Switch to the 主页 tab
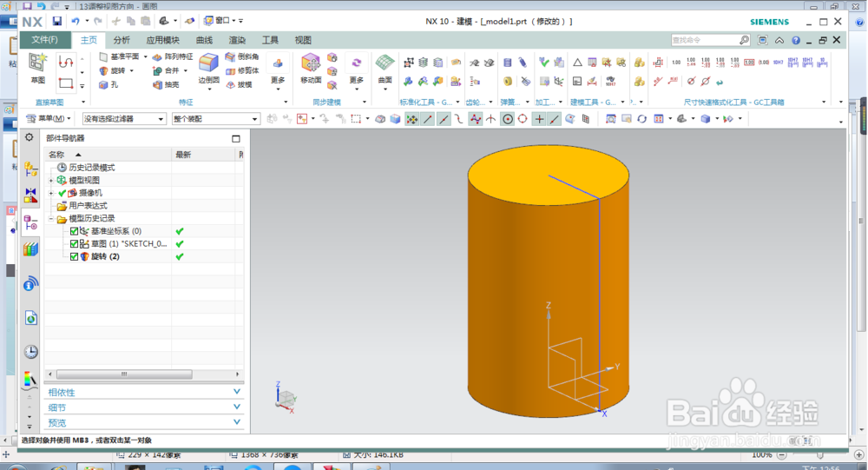Viewport: 868px width, 470px height. tap(89, 40)
